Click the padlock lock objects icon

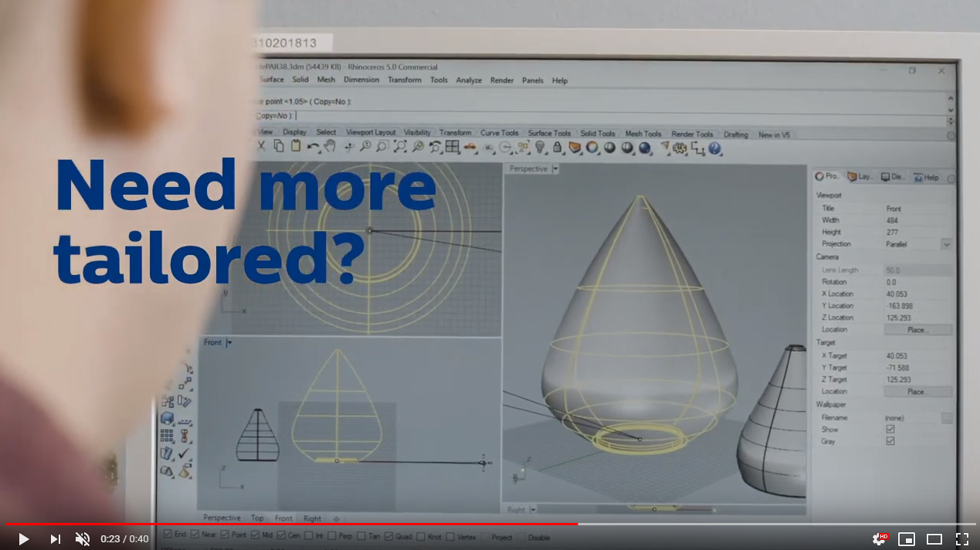(557, 147)
